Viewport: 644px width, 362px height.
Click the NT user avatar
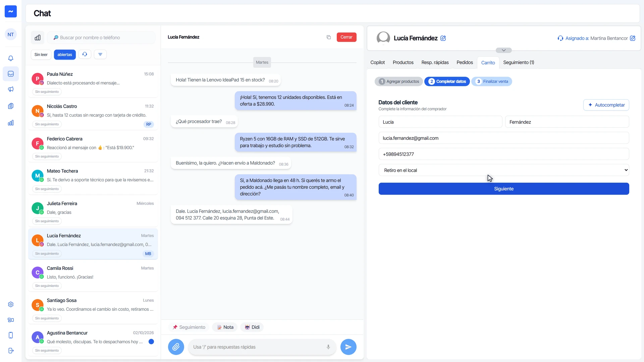pos(11,35)
